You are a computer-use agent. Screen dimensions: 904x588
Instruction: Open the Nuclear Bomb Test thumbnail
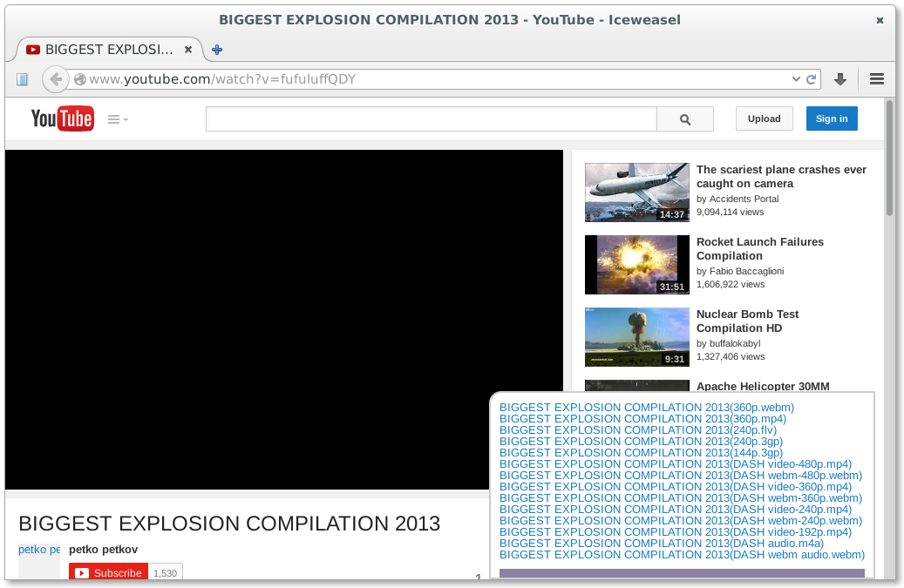pyautogui.click(x=636, y=337)
